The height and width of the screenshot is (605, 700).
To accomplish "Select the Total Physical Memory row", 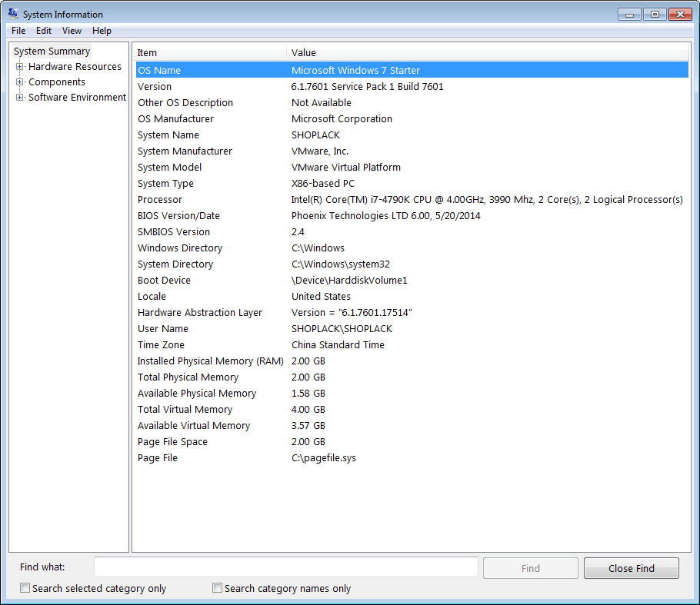I will pos(412,377).
